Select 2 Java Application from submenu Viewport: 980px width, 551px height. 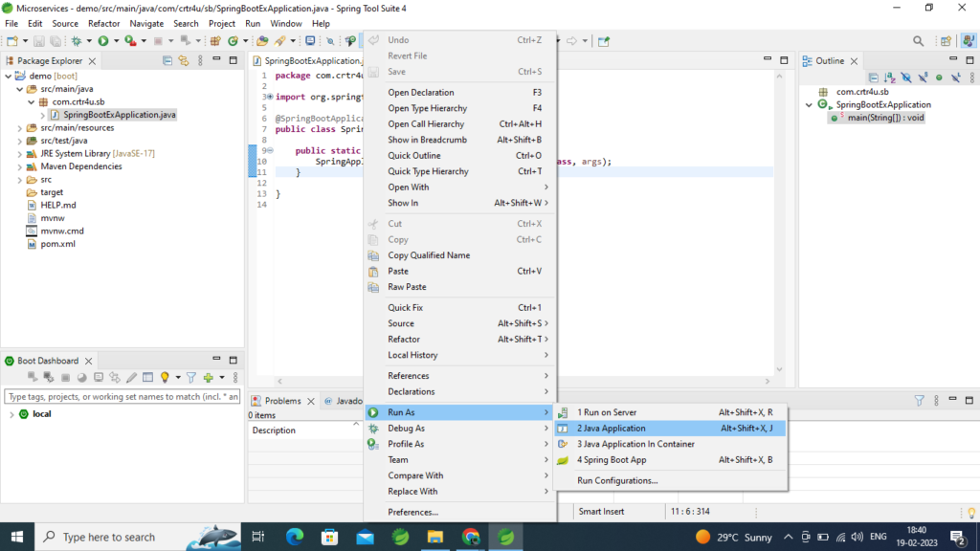pos(670,429)
